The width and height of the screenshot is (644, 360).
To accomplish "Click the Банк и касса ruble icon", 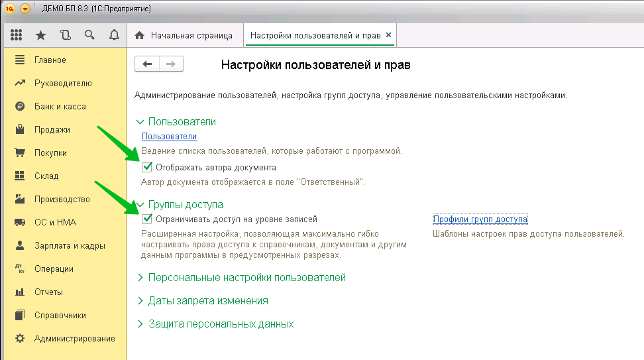I will 20,107.
